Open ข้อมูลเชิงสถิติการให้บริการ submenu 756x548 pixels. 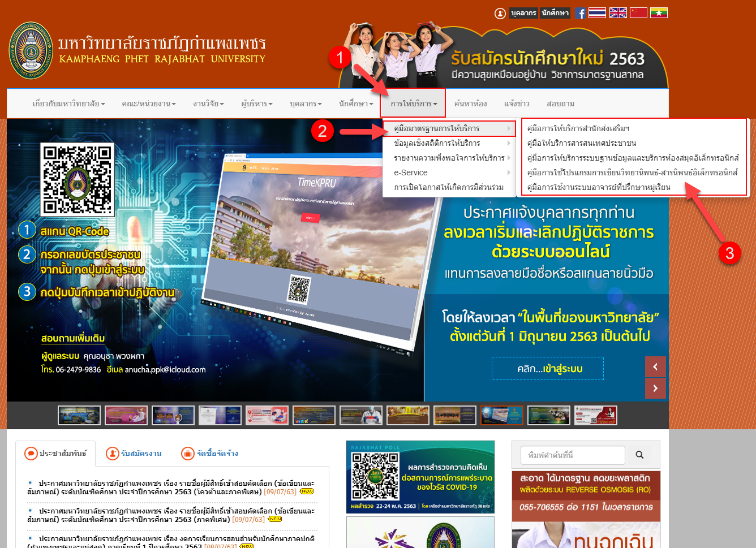(449, 143)
